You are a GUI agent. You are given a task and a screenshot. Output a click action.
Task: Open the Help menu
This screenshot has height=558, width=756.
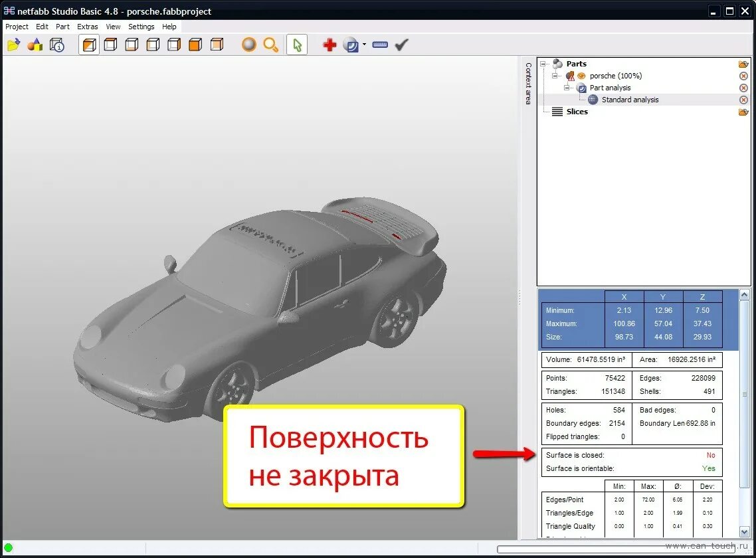tap(169, 27)
